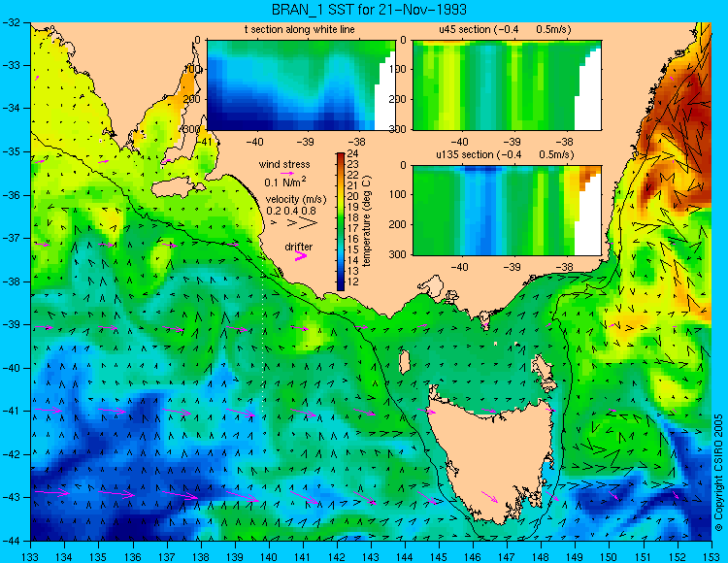The width and height of the screenshot is (728, 563).
Task: Click the 'drifter' legend label
Action: [299, 247]
